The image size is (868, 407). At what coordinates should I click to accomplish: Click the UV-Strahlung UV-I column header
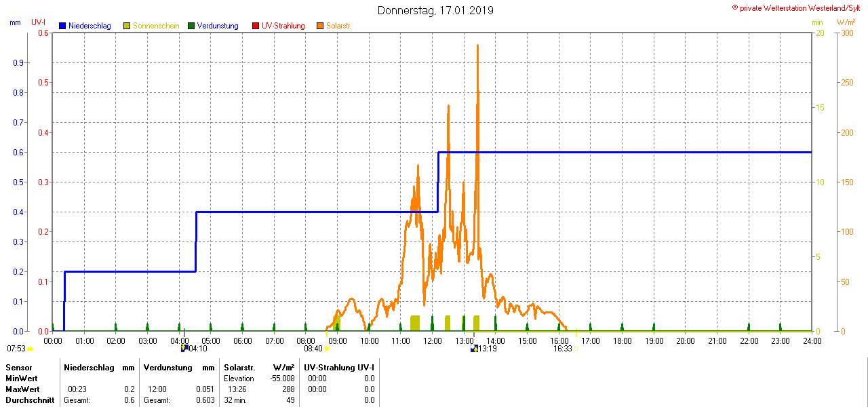coord(339,367)
